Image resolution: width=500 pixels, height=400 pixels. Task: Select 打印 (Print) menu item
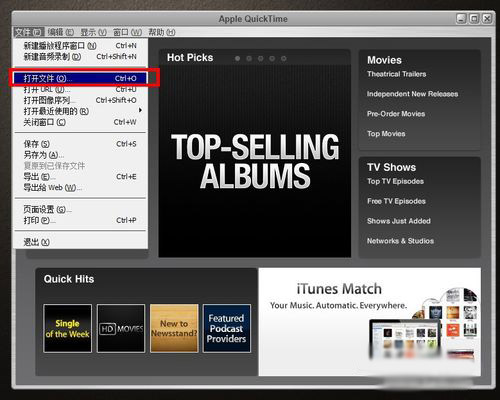[x=80, y=220]
